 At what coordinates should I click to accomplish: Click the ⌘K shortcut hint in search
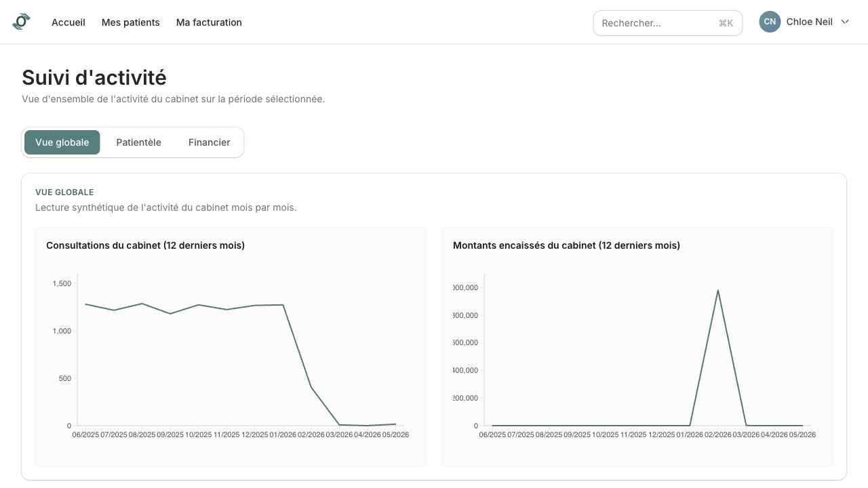[726, 23]
